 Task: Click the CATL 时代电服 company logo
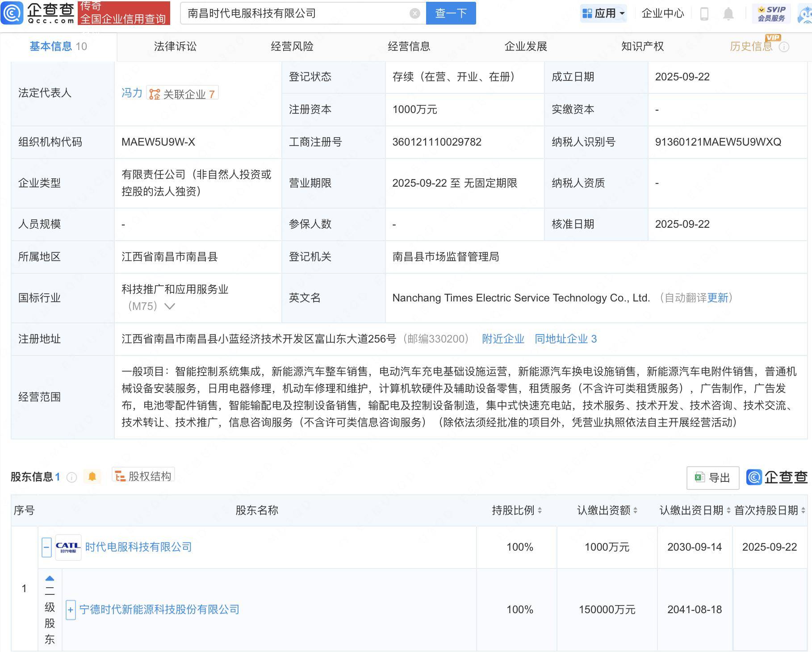67,547
